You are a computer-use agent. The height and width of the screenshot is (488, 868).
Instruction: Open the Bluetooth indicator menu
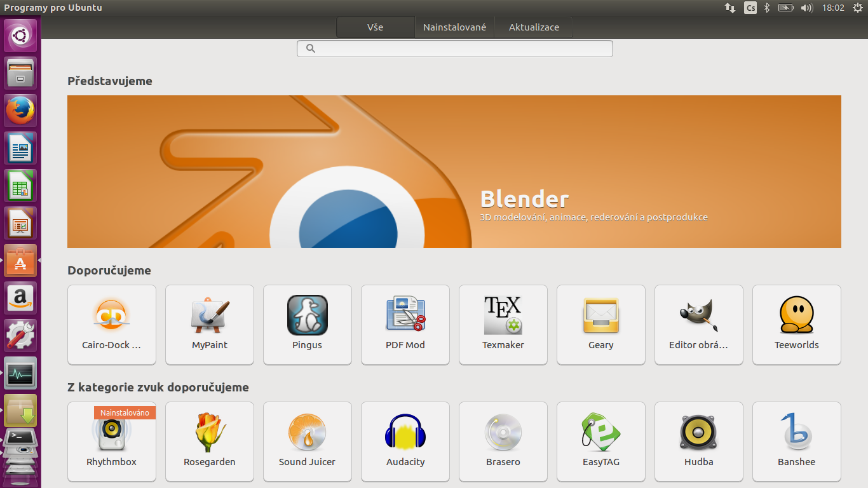tap(767, 8)
